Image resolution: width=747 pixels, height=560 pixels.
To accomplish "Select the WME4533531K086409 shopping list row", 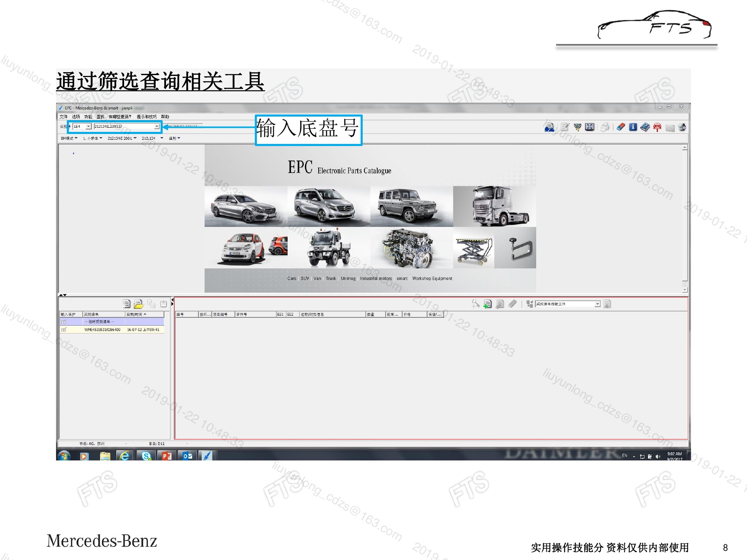I will coord(112,330).
